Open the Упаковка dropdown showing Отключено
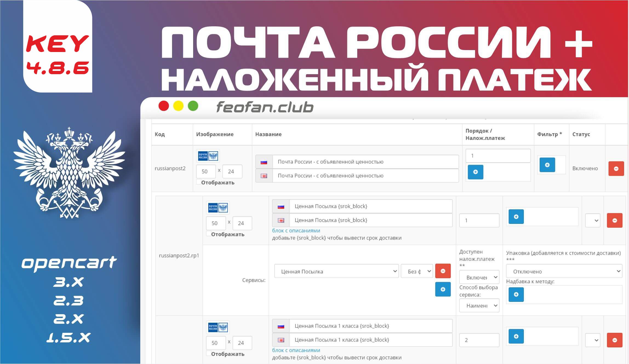The width and height of the screenshot is (629, 364). point(564,271)
